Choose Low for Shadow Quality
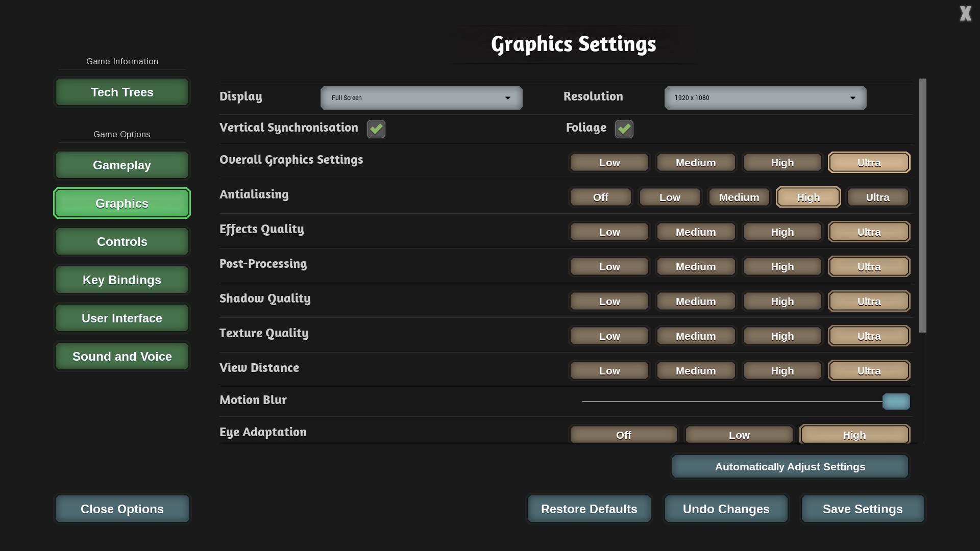The width and height of the screenshot is (980, 551). 609,302
